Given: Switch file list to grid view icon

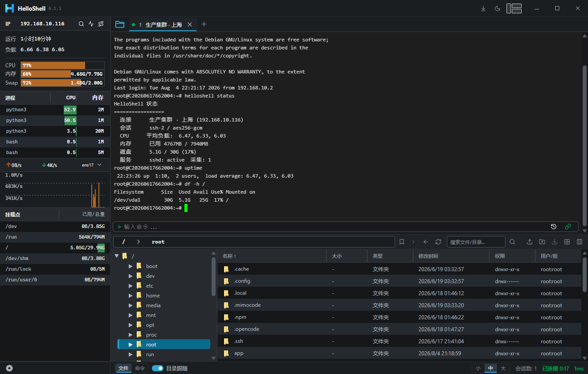Looking at the screenshot, I should click(567, 242).
